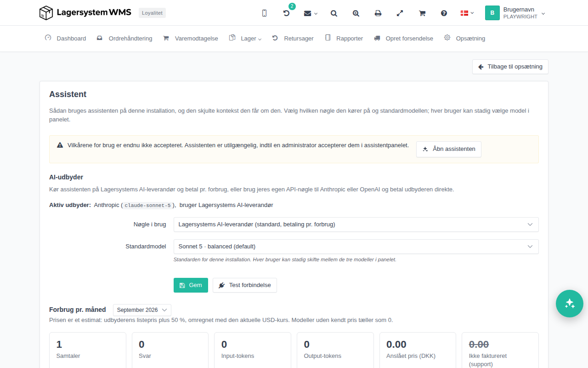The image size is (588, 368).
Task: Open the shopping cart icon
Action: (x=422, y=13)
